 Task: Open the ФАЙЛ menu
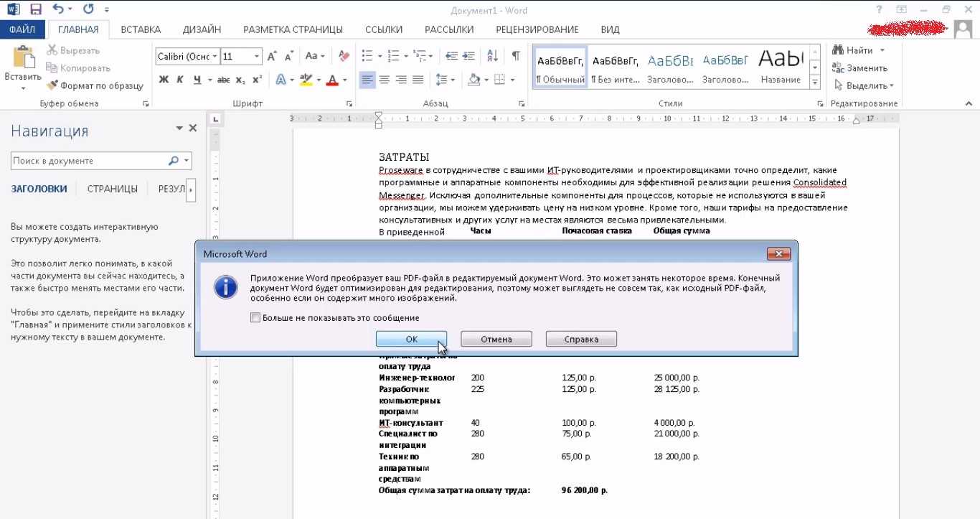click(22, 29)
